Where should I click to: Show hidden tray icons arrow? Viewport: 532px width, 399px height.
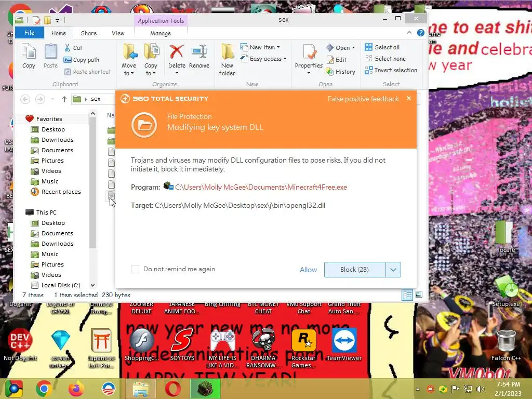pyautogui.click(x=418, y=389)
